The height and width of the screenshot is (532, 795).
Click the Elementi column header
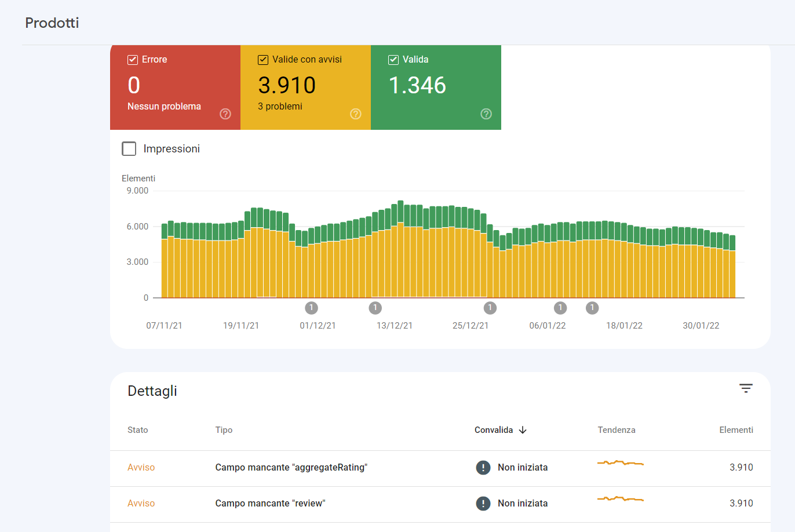(x=736, y=430)
